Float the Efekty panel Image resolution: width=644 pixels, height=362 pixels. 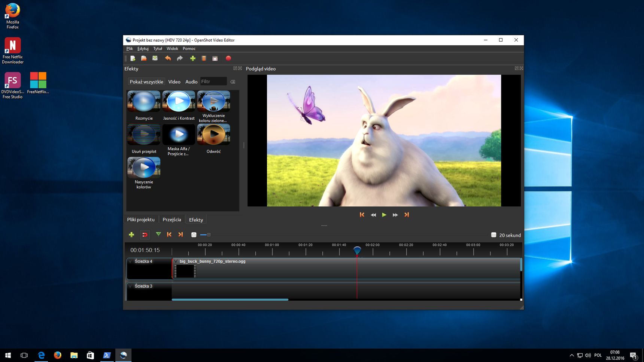235,68
